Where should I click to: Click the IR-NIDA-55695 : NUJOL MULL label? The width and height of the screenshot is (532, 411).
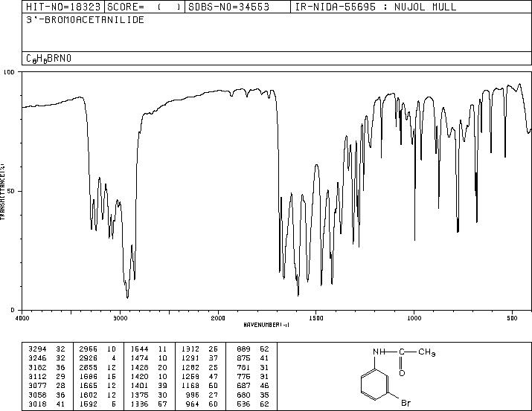pyautogui.click(x=376, y=7)
